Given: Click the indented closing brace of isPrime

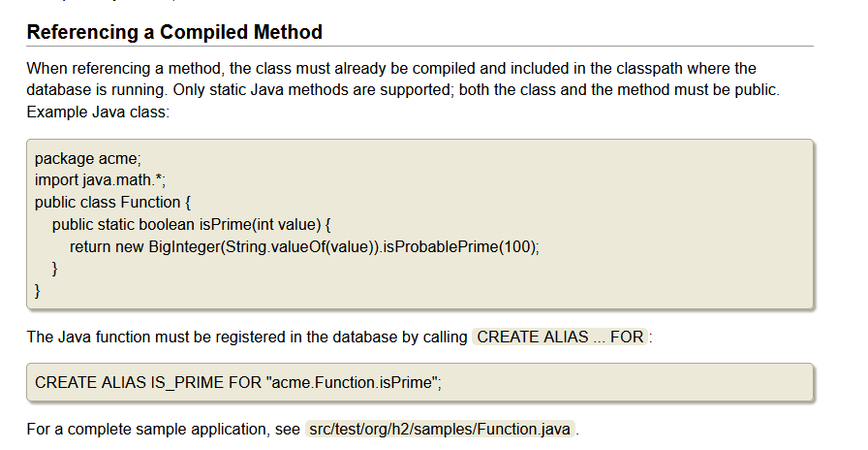Looking at the screenshot, I should [55, 269].
